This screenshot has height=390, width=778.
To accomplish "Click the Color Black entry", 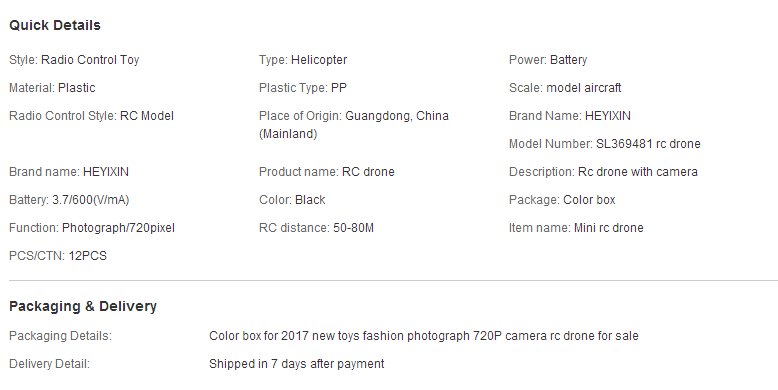I will [x=292, y=200].
